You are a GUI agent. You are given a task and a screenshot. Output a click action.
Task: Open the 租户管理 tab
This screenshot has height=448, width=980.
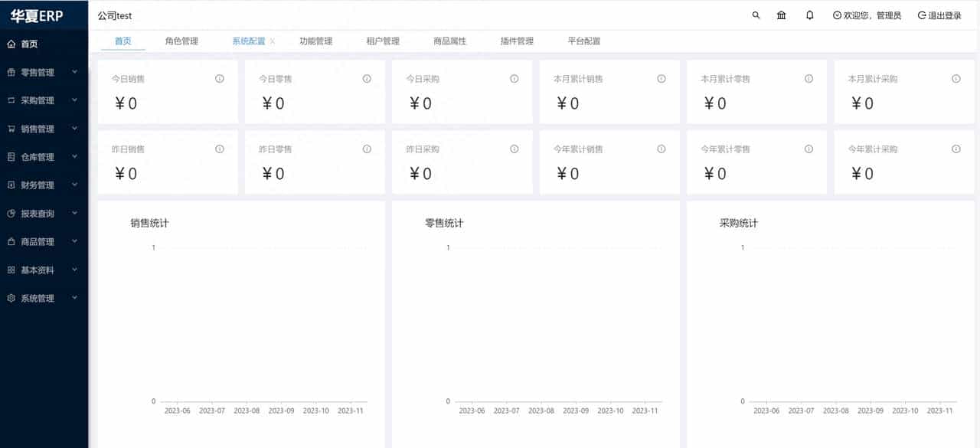click(x=381, y=41)
